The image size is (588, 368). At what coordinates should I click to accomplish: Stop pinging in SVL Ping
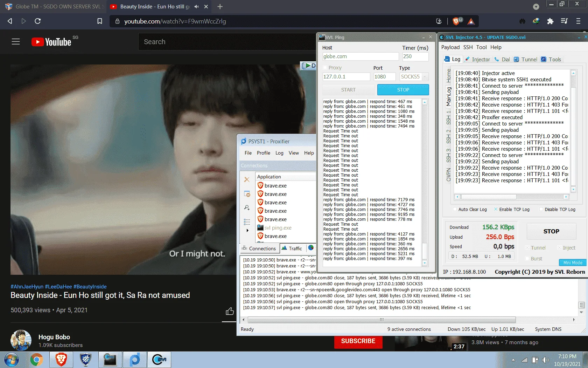(403, 90)
